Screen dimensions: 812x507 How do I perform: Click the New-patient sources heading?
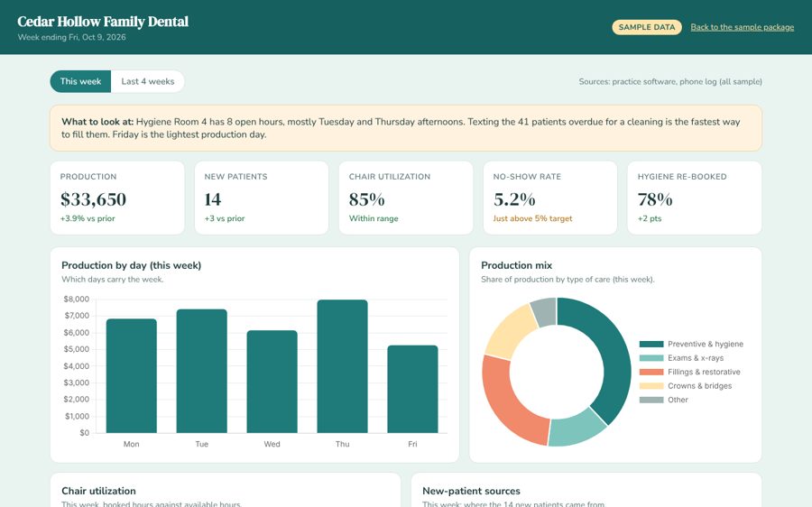coord(471,491)
